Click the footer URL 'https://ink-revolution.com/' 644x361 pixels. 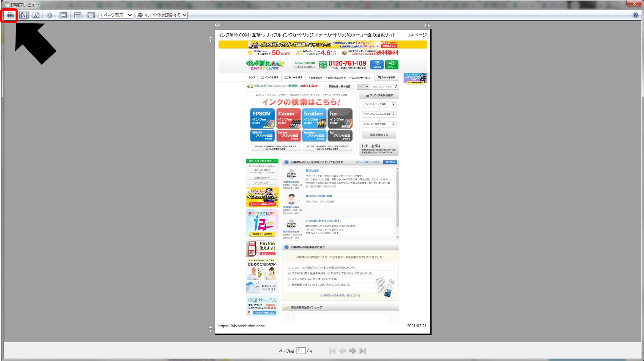click(x=242, y=326)
